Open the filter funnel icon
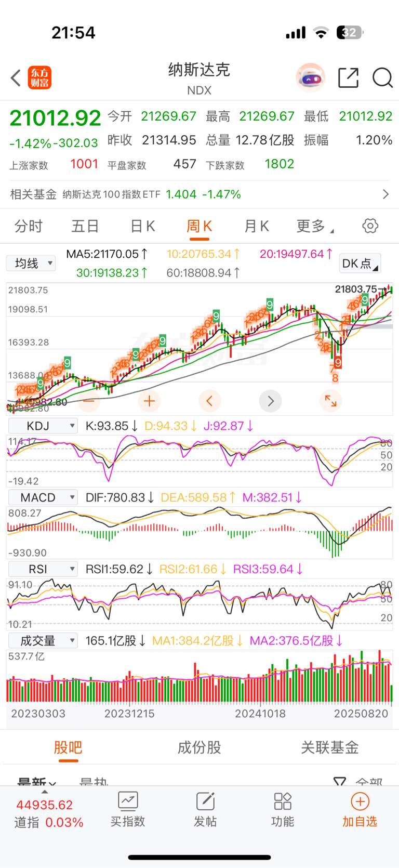The image size is (399, 868). pos(340,781)
